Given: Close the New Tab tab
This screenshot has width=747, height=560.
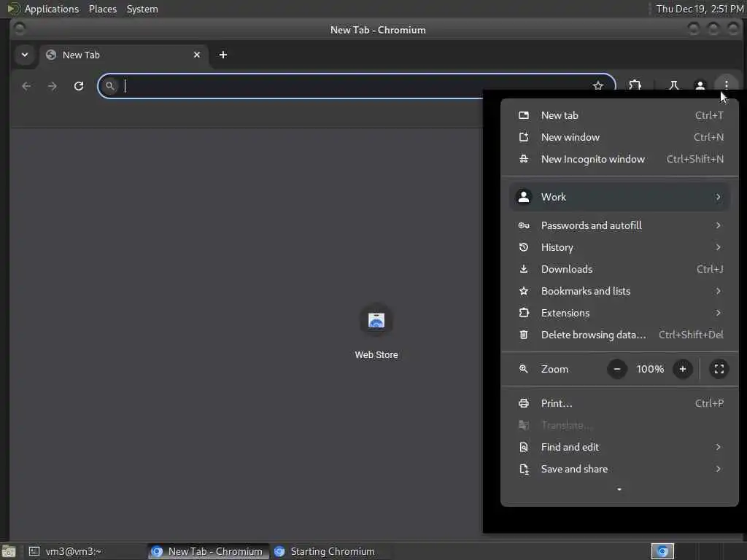Looking at the screenshot, I should [x=197, y=55].
